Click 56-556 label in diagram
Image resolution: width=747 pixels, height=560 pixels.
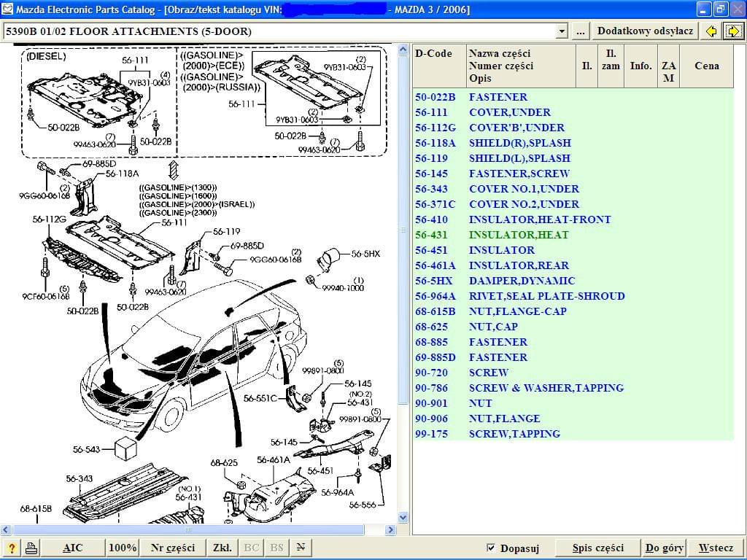pos(363,505)
